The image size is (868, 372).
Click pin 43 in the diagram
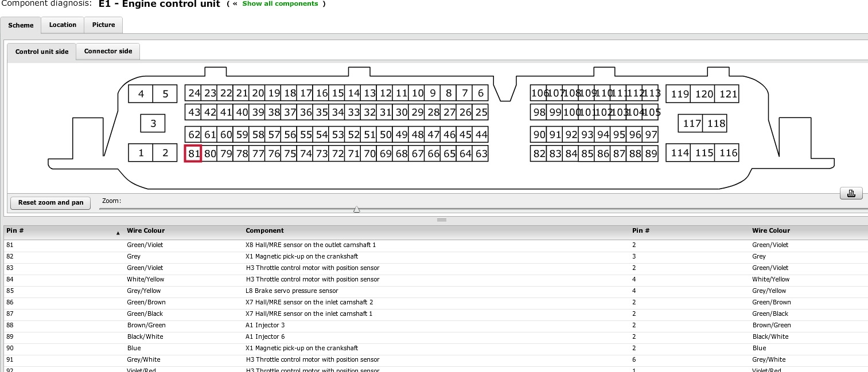click(194, 112)
